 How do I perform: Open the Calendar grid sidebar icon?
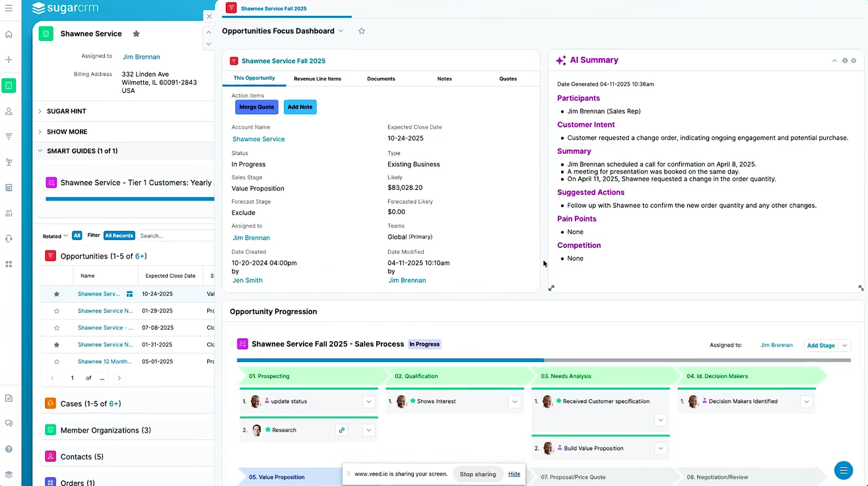[x=9, y=188]
